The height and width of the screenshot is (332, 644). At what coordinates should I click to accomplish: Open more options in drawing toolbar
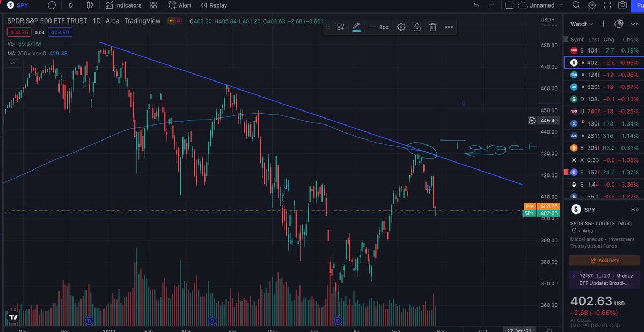[449, 27]
